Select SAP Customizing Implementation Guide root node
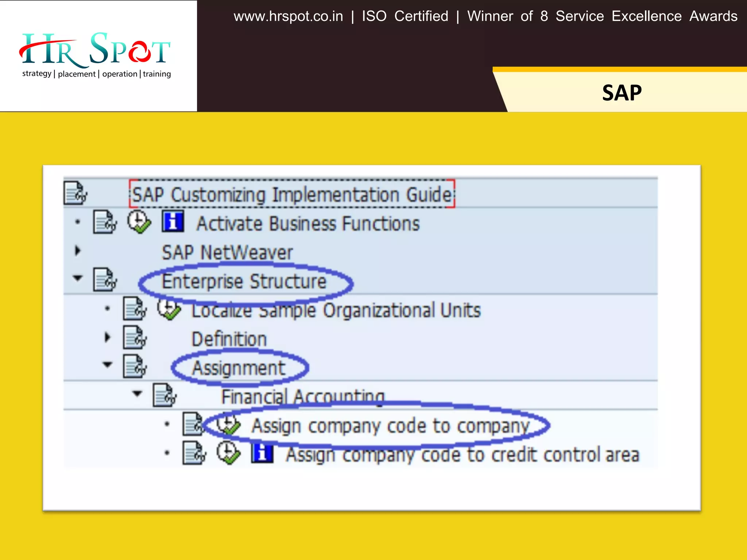Image resolution: width=747 pixels, height=560 pixels. [292, 194]
